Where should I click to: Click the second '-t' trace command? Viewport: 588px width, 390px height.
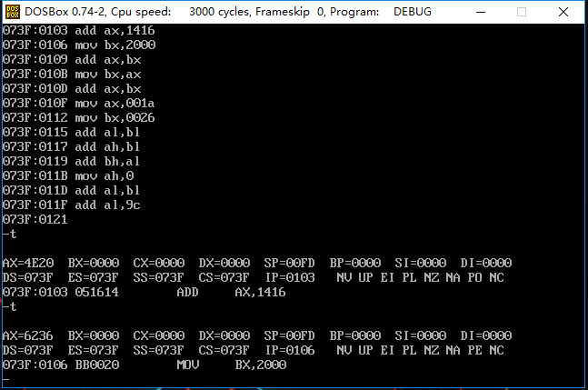click(9, 307)
